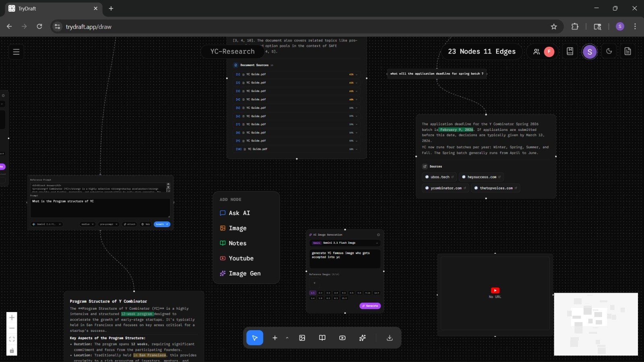Viewport: 644px width, 362px height.
Task: Add a YouTube node from bottom toolbar
Action: (x=343, y=338)
